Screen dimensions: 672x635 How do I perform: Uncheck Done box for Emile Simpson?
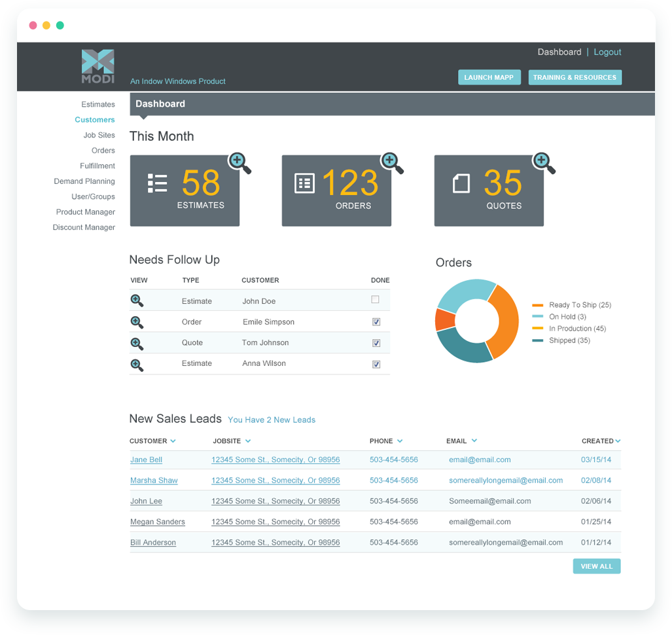pos(376,321)
